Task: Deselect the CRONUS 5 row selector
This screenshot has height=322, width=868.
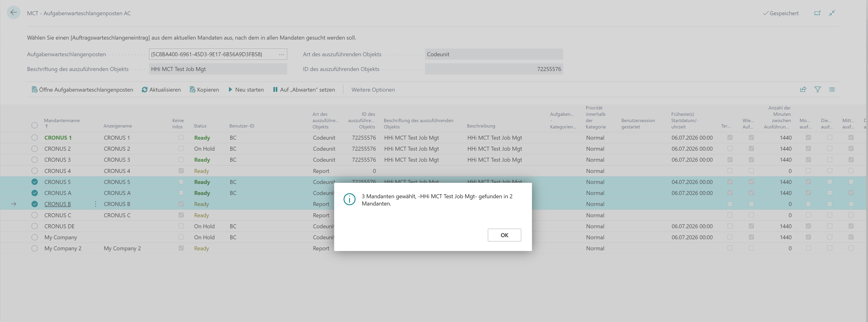Action: [x=34, y=182]
